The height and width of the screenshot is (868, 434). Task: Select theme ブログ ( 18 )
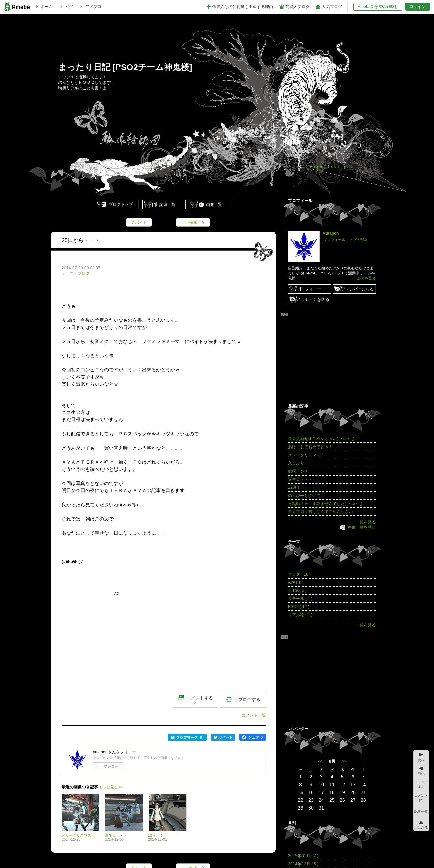299,574
